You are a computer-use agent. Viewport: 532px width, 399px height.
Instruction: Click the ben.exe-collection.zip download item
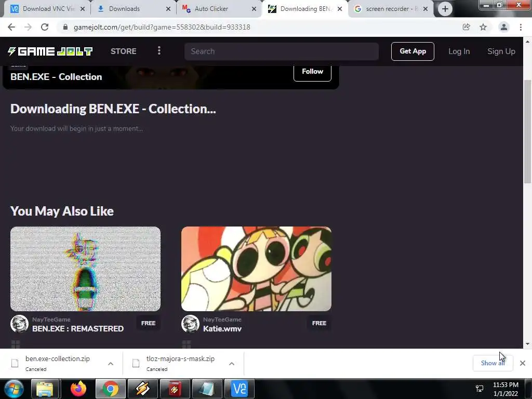point(57,363)
